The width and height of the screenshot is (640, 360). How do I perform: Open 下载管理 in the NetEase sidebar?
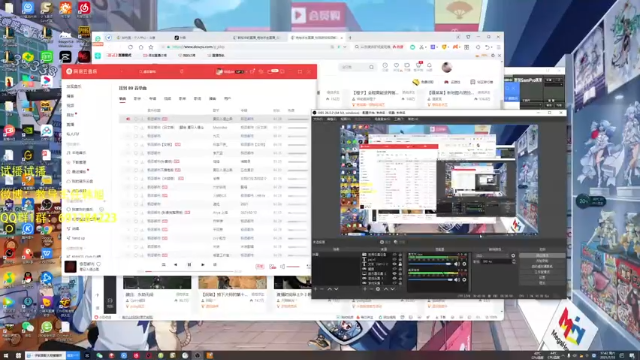click(79, 162)
